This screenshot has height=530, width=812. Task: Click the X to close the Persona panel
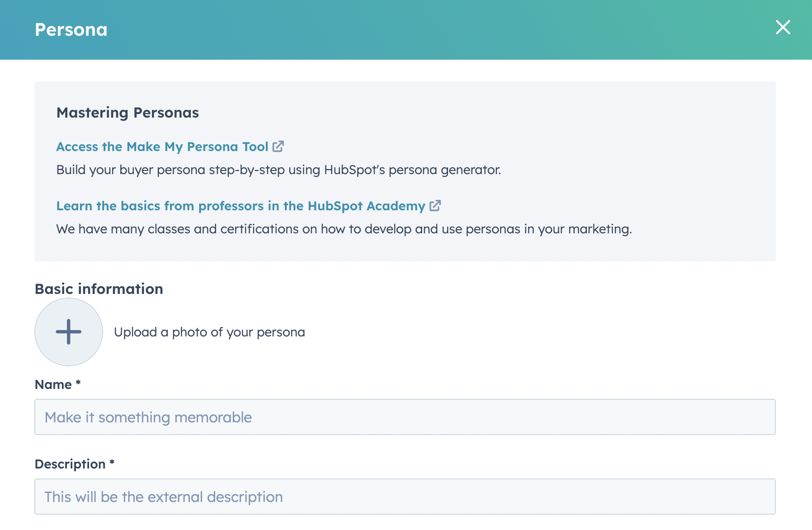coord(783,28)
